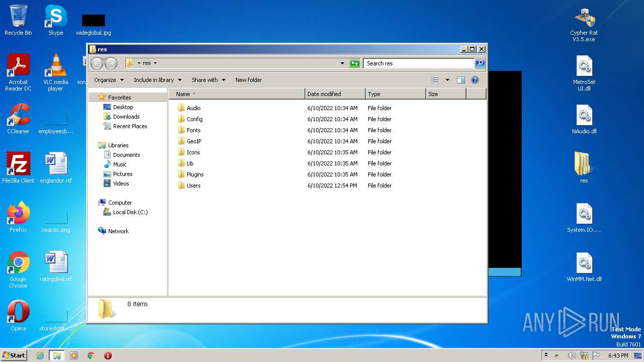Select Cypher Rat V3.5.exe desktop icon
Viewport: 644px width, 362px height.
coord(584,25)
